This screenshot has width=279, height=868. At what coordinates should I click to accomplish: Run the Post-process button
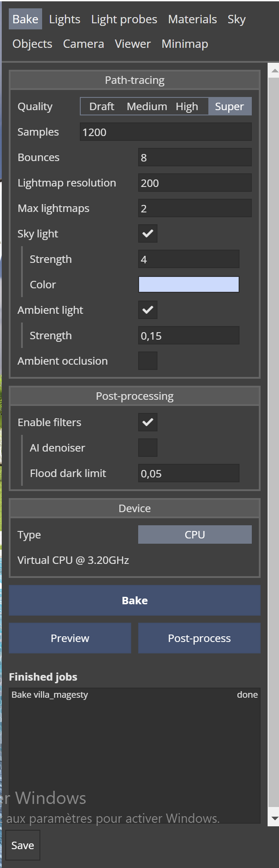pyautogui.click(x=199, y=638)
